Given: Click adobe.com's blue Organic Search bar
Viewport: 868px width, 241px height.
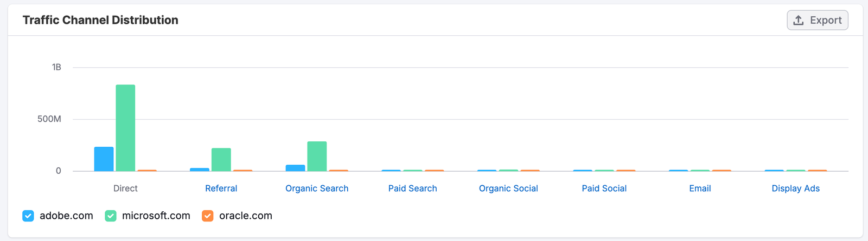Looking at the screenshot, I should click(x=295, y=168).
